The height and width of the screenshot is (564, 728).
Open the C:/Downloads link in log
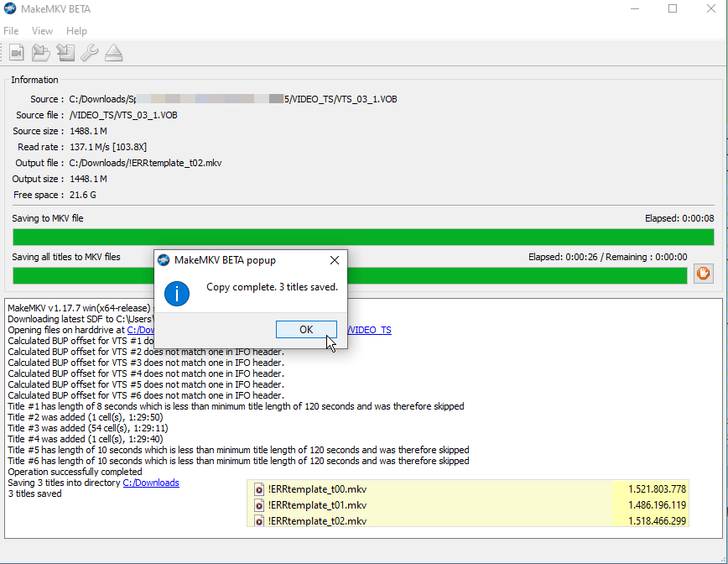[151, 483]
